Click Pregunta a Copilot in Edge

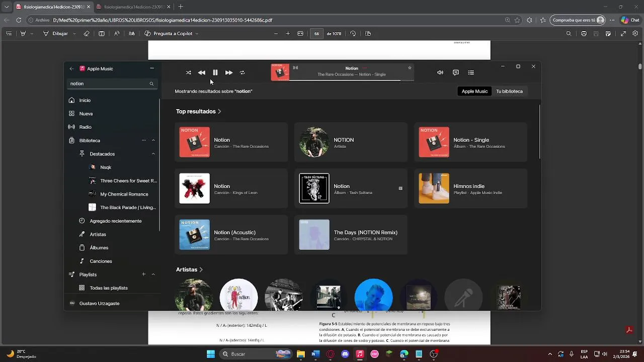click(x=169, y=34)
